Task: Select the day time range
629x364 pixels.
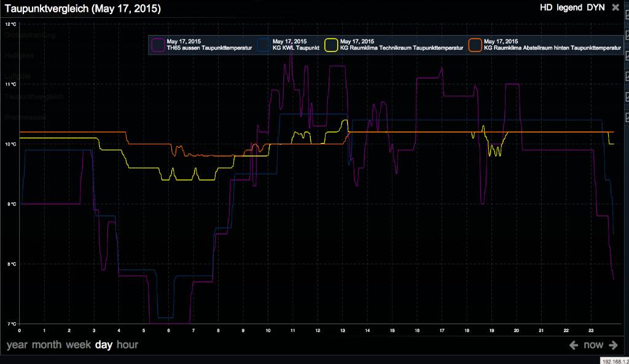Action: tap(104, 345)
